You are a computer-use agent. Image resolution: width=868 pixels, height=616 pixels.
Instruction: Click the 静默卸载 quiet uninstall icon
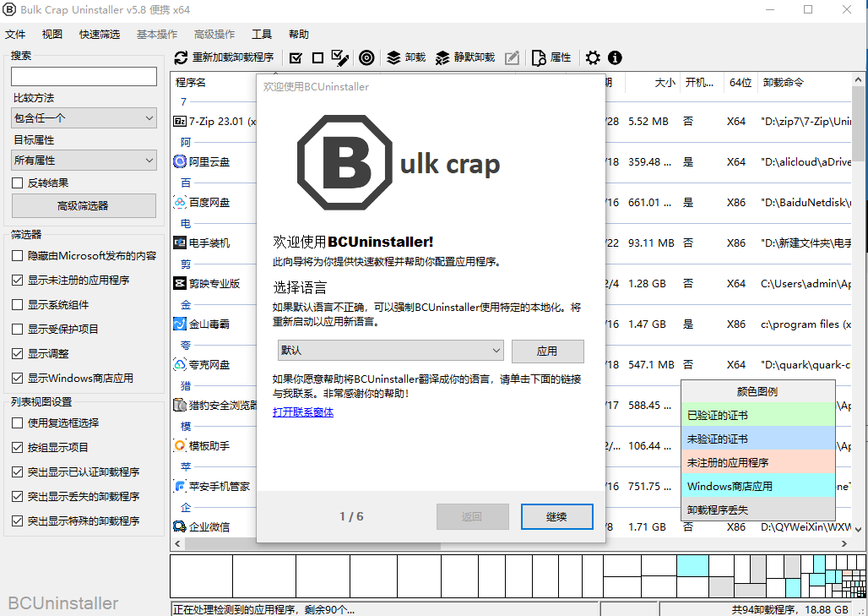442,57
